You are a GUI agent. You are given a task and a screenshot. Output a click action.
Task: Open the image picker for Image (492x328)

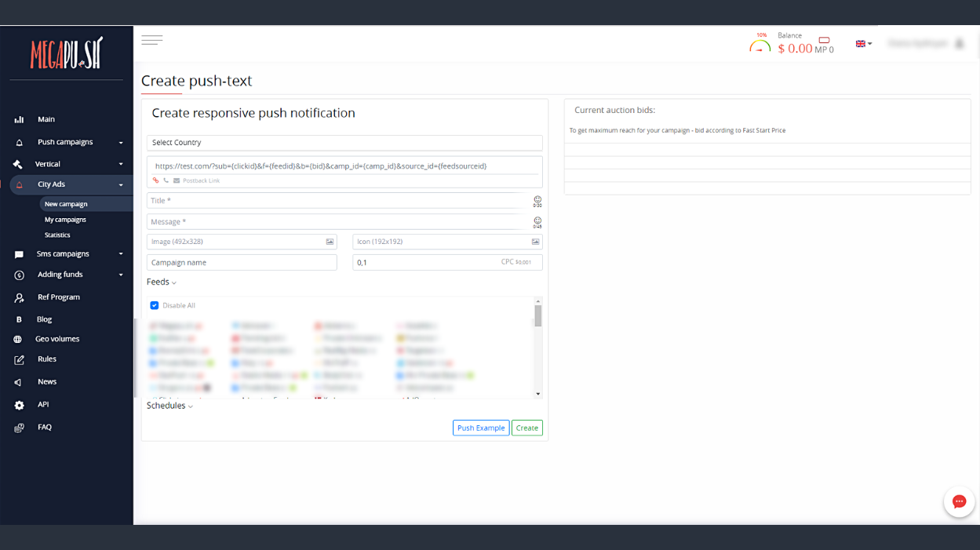(330, 242)
